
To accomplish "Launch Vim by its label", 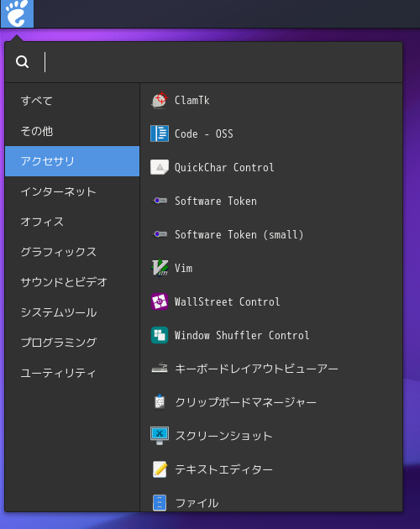I will (183, 268).
